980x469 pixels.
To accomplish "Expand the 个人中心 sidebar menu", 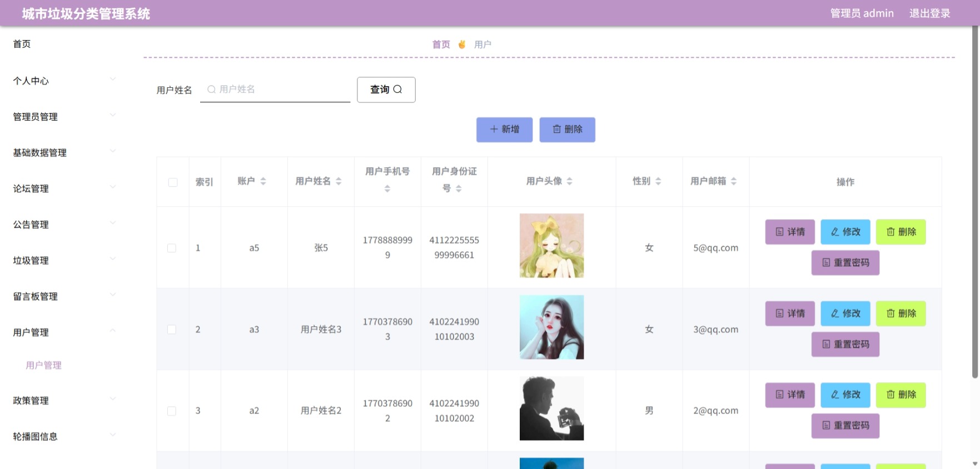I will (113, 79).
